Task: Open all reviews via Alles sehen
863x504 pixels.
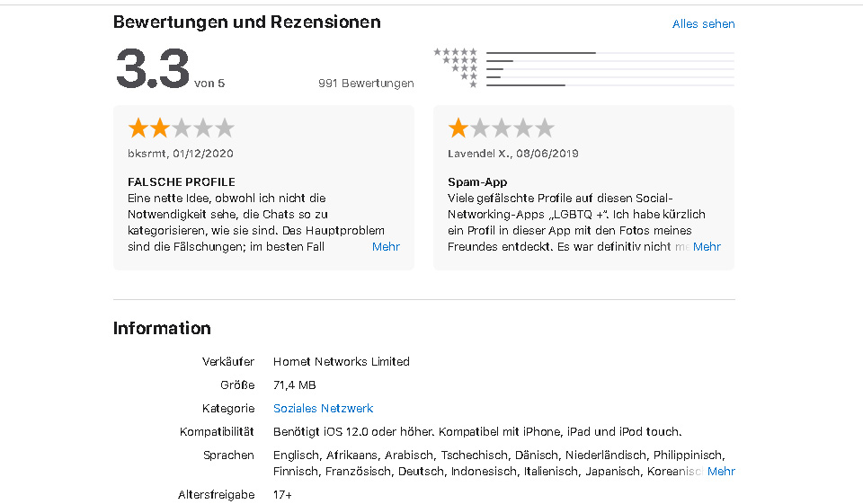Action: coord(703,24)
